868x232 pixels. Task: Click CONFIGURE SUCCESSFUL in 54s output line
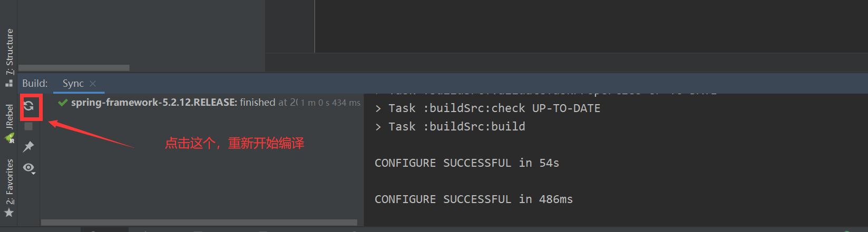click(x=467, y=163)
